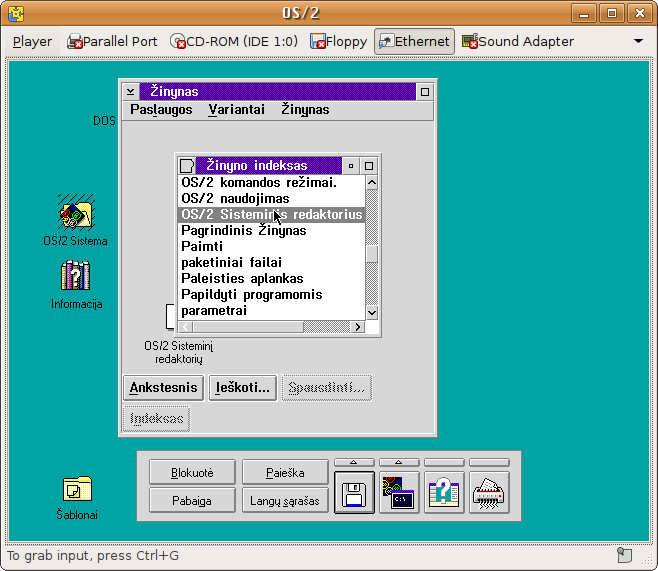
Task: Open the Šablonai folder icon
Action: click(x=77, y=488)
